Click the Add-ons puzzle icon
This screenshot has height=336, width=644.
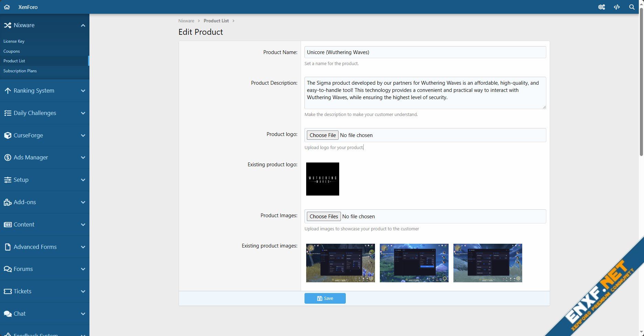coord(8,202)
